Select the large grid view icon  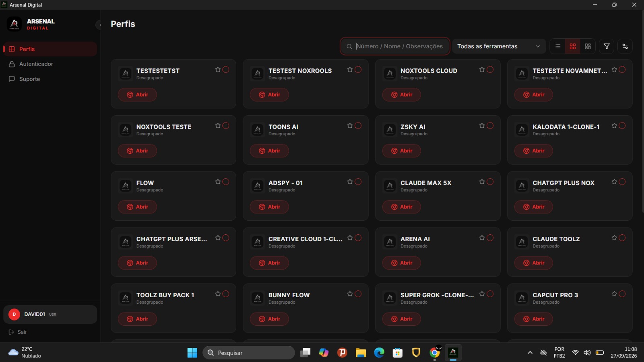pyautogui.click(x=573, y=46)
